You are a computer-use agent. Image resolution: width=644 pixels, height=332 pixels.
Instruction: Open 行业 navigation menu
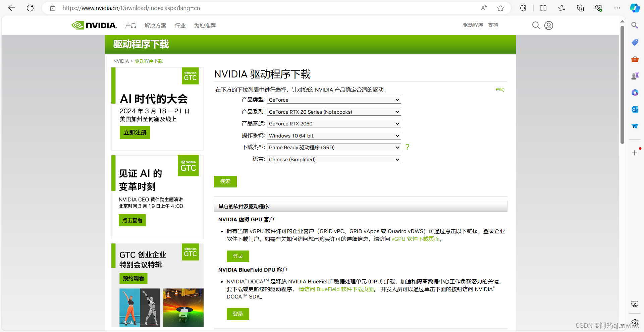[x=180, y=26]
